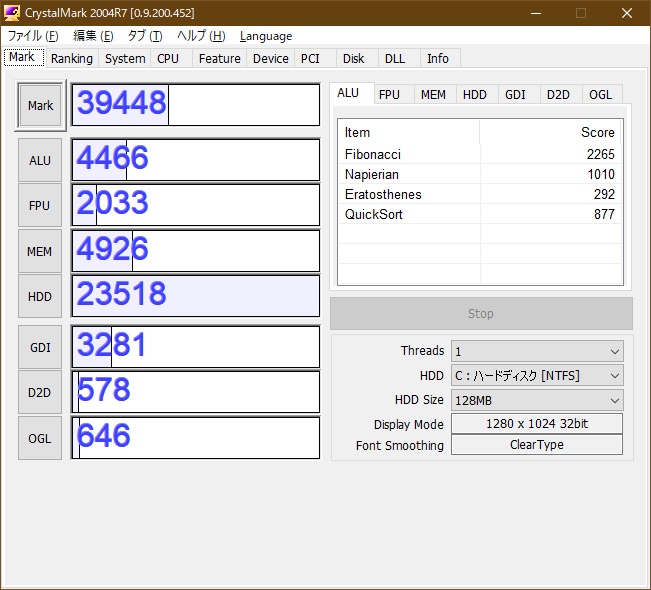Click the HDD score bar 23518
The width and height of the screenshot is (651, 590).
tap(196, 296)
